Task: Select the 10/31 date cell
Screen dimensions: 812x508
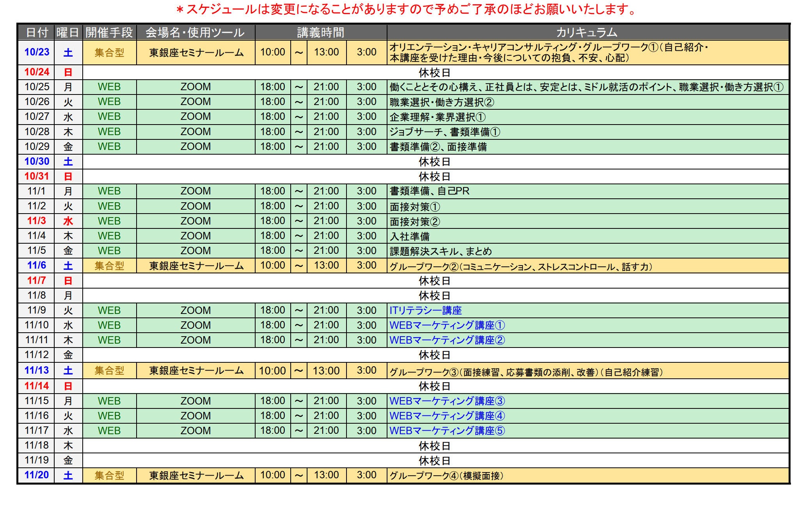Action: 36,176
